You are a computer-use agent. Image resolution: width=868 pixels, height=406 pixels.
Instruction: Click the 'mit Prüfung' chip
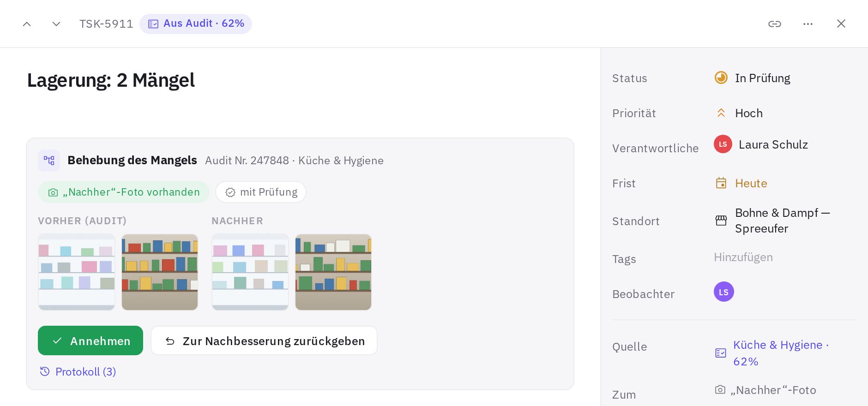tap(261, 192)
